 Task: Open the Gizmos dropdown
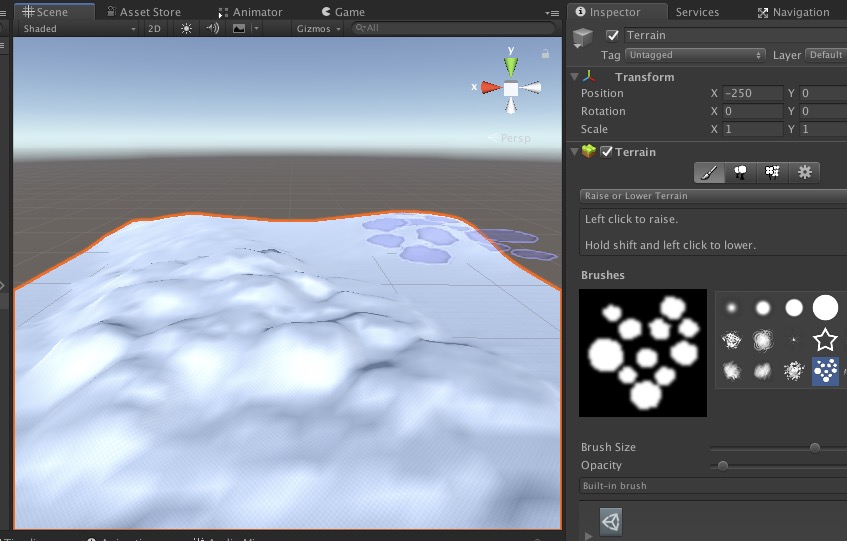pos(319,29)
